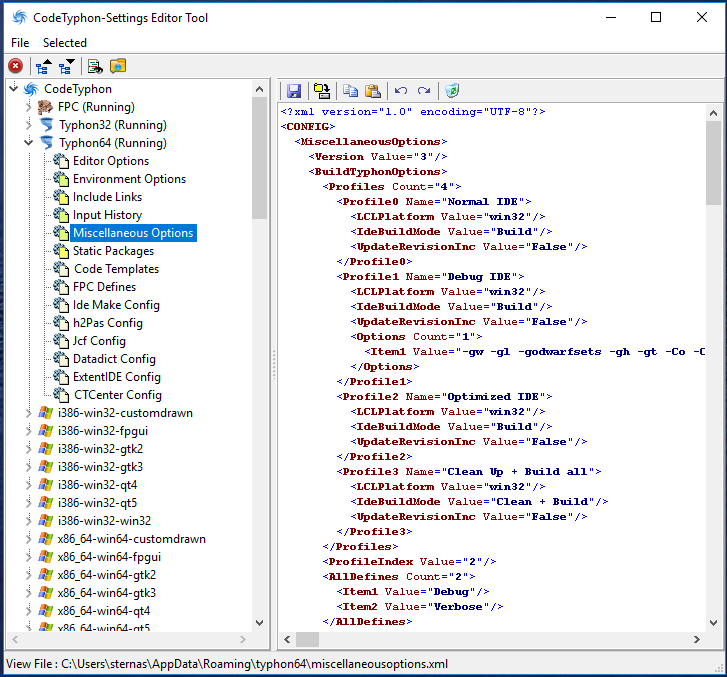
Task: Expand the Typhon32 (Running) node
Action: [x=29, y=125]
